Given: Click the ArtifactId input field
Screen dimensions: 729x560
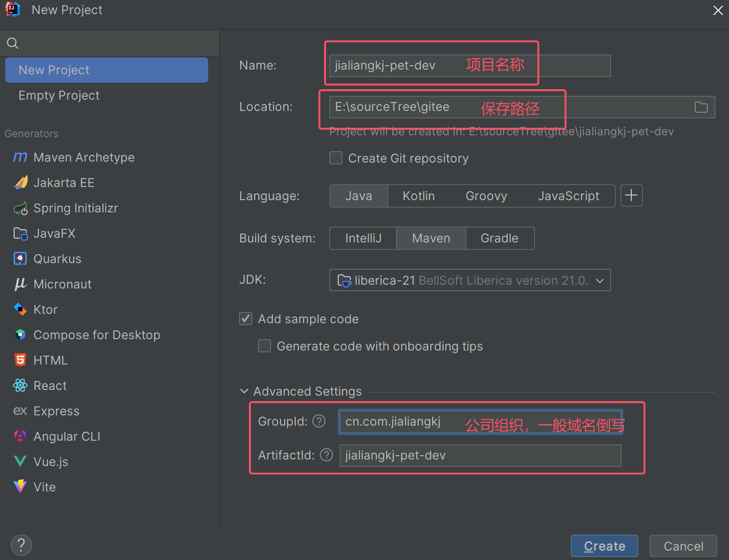Looking at the screenshot, I should pyautogui.click(x=480, y=456).
